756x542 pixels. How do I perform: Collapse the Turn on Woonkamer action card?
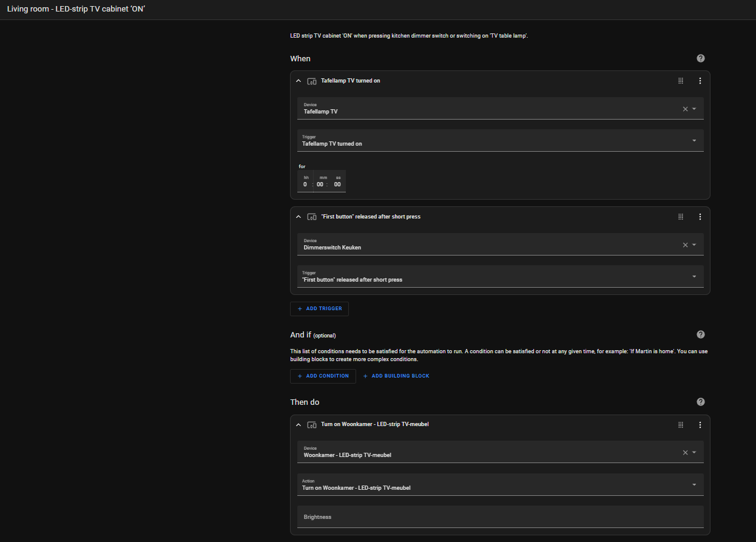click(x=299, y=425)
